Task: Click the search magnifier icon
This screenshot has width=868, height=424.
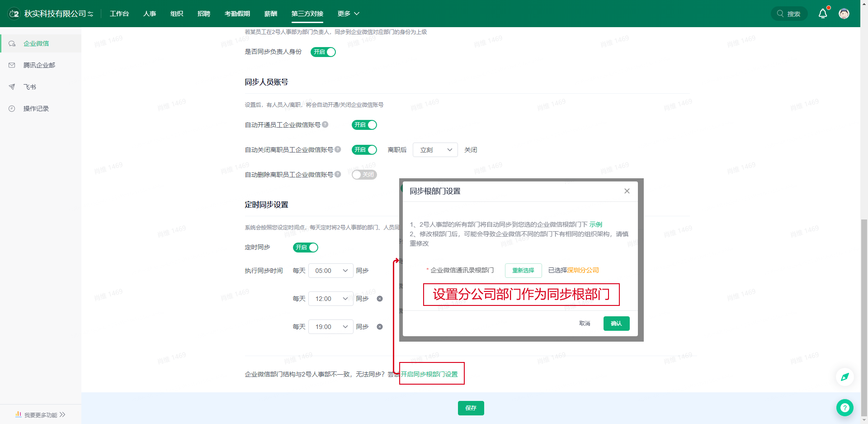Action: coord(780,14)
